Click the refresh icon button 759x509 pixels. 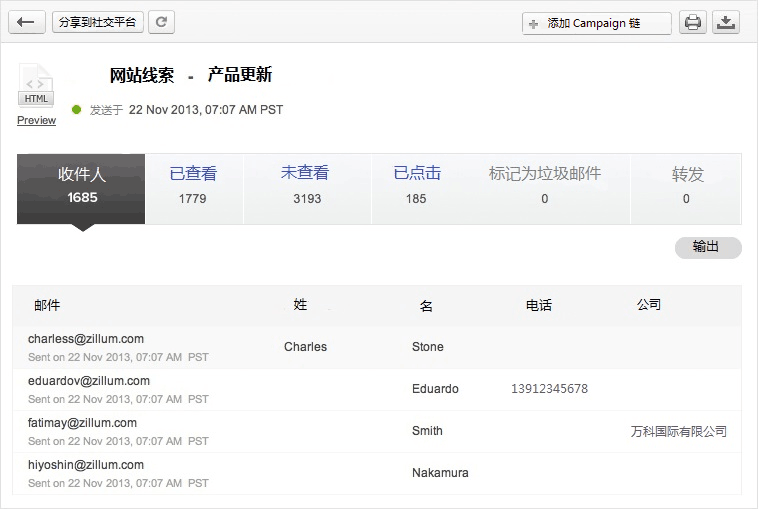(161, 22)
